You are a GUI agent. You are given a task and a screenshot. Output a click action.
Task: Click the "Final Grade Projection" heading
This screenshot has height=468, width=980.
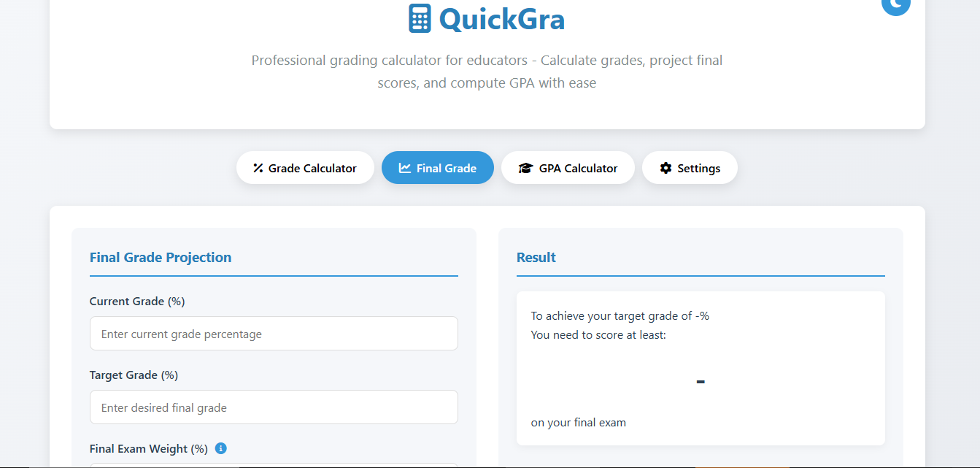[161, 257]
